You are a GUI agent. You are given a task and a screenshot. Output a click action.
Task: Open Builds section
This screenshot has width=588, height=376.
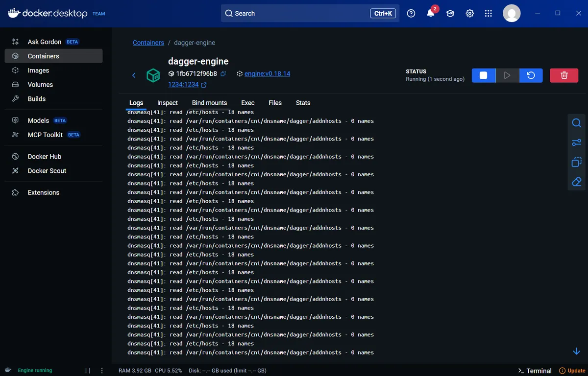click(x=53, y=98)
